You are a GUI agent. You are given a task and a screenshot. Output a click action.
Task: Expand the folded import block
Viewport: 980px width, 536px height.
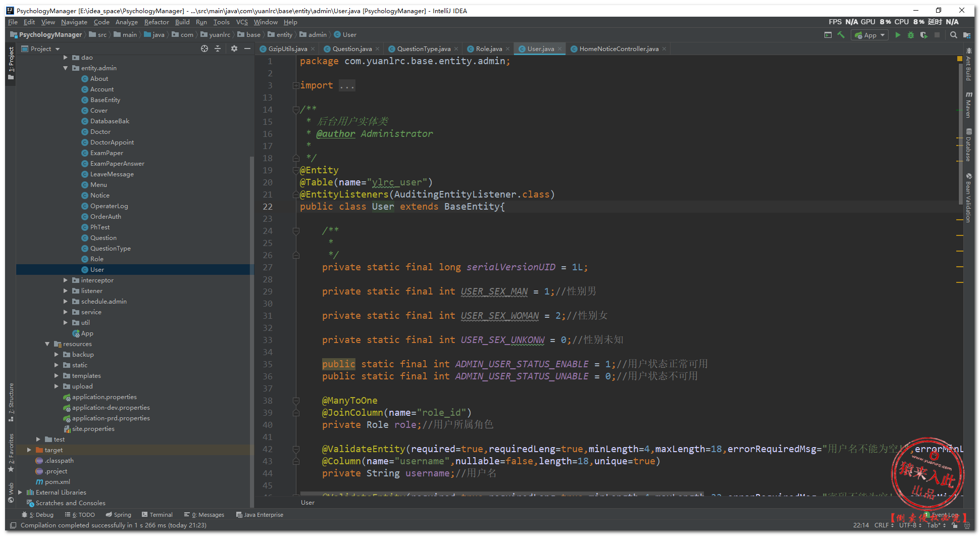[296, 85]
